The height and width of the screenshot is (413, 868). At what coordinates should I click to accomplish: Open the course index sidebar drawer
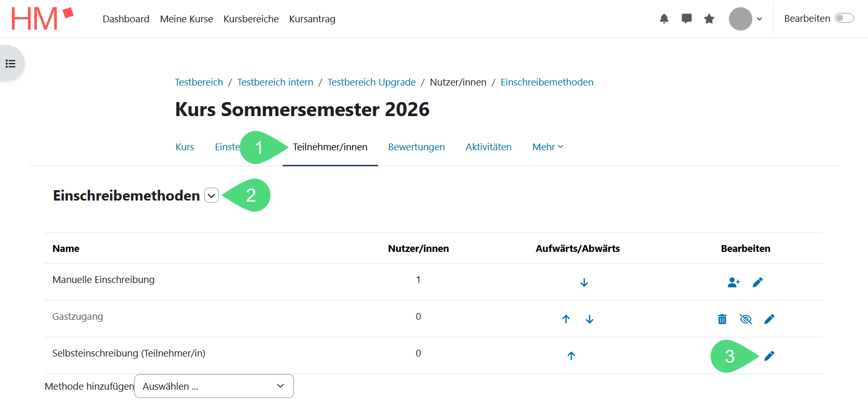pyautogui.click(x=11, y=64)
